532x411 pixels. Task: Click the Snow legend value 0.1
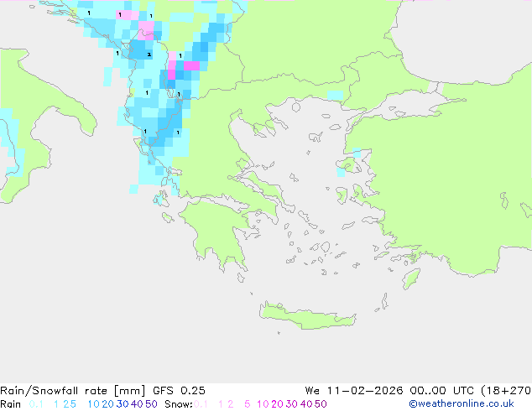coord(201,404)
